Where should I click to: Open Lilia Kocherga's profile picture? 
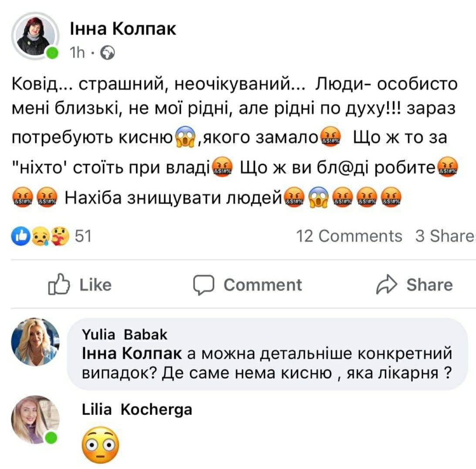[x=36, y=419]
